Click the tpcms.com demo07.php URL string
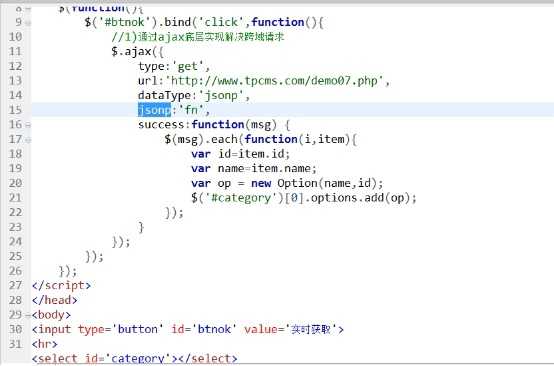Image resolution: width=554 pixels, height=366 pixels. (x=275, y=81)
